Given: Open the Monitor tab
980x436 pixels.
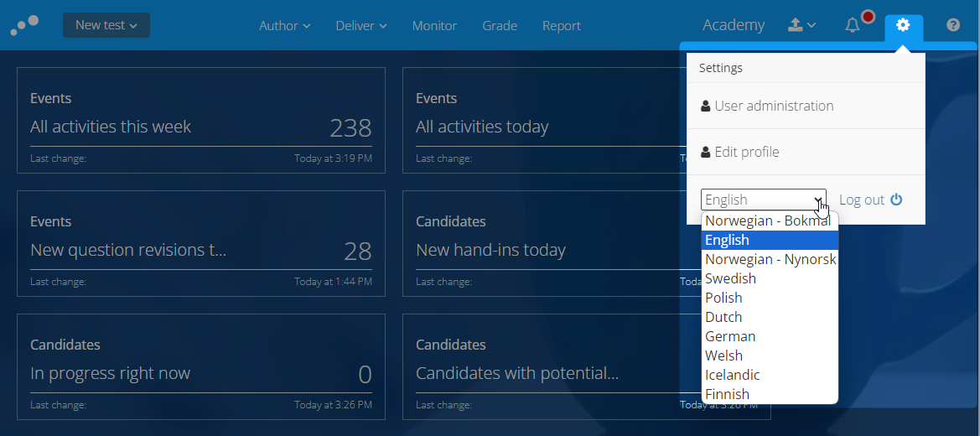Looking at the screenshot, I should [x=434, y=26].
